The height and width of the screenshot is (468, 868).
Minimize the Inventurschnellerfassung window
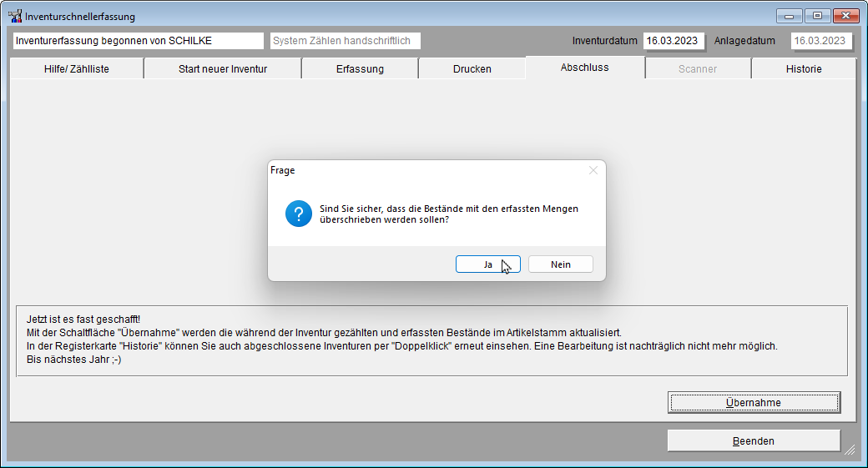[789, 16]
